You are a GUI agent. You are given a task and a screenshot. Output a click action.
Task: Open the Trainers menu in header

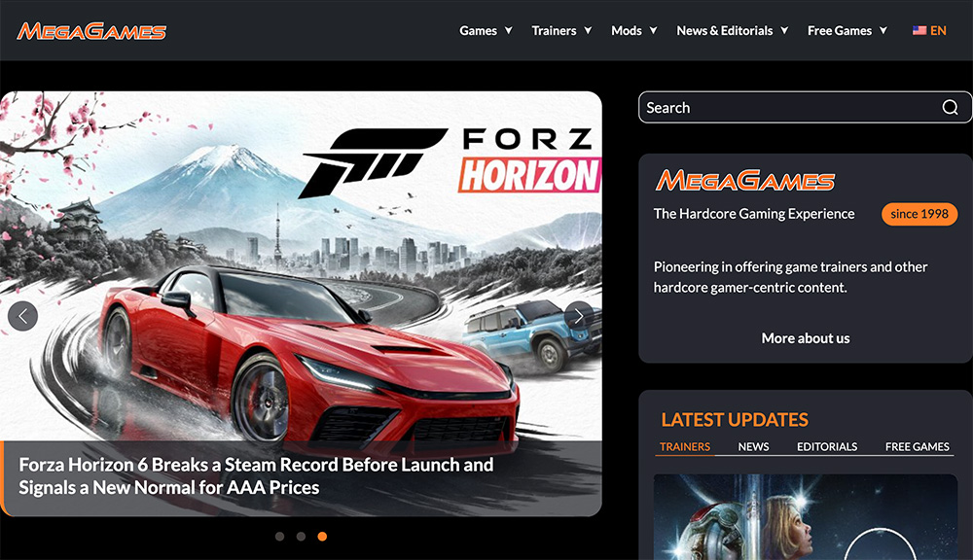[554, 30]
